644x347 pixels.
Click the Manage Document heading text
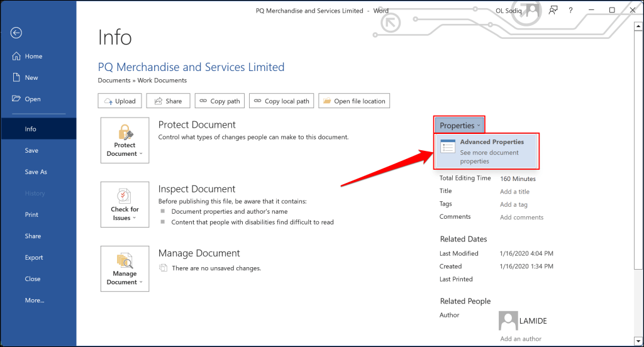[199, 253]
